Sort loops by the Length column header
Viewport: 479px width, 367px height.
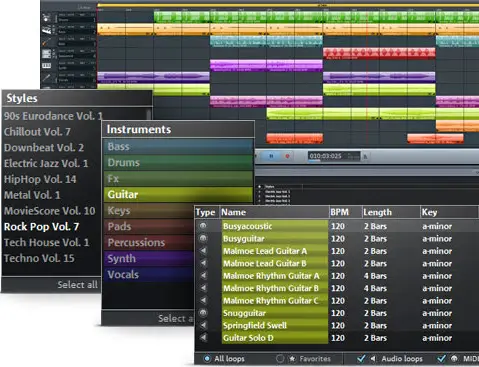pyautogui.click(x=391, y=212)
